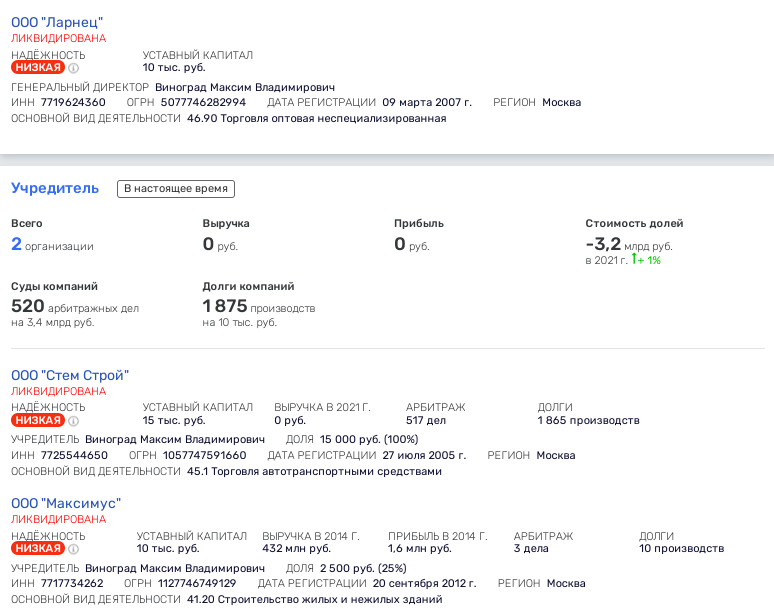Click "15 тыс. руб." capital of Стем Строй
774x609 pixels.
click(174, 420)
